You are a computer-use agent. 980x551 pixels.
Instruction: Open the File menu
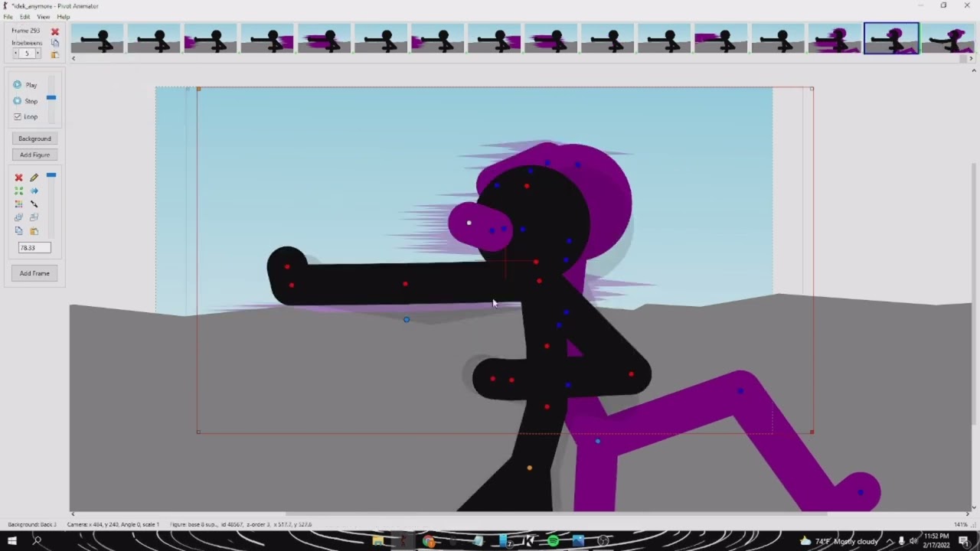pos(8,17)
